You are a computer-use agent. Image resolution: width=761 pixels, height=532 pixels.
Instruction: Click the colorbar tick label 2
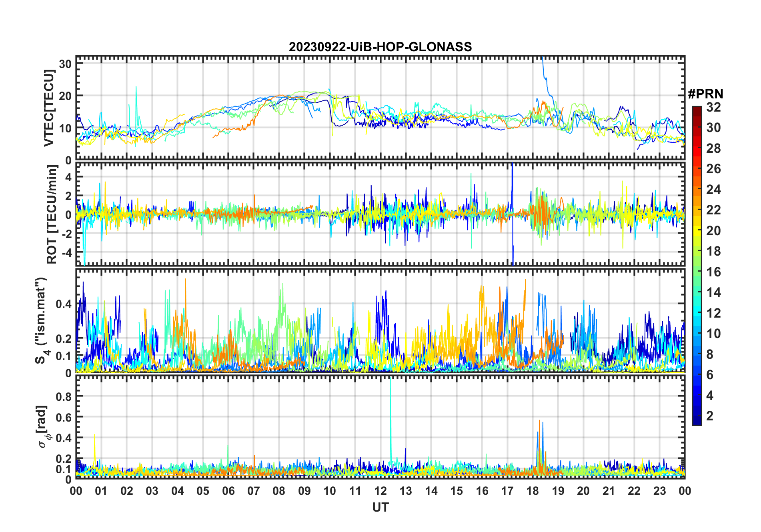(710, 416)
